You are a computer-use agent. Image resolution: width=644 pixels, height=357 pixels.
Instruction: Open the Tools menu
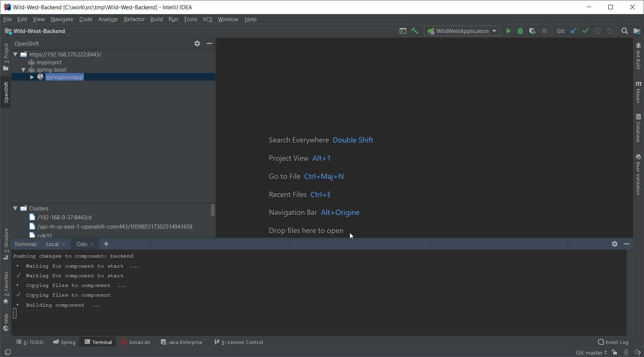[191, 19]
